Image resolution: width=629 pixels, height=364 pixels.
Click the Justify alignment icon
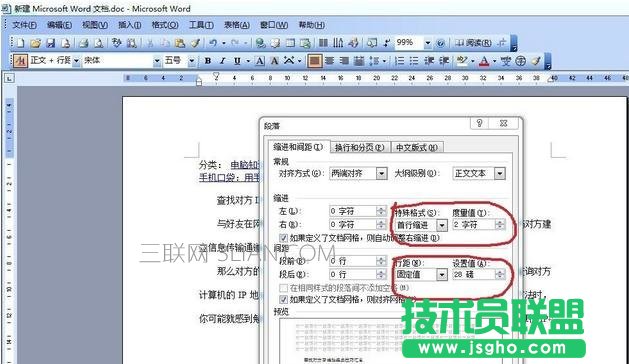pos(314,61)
